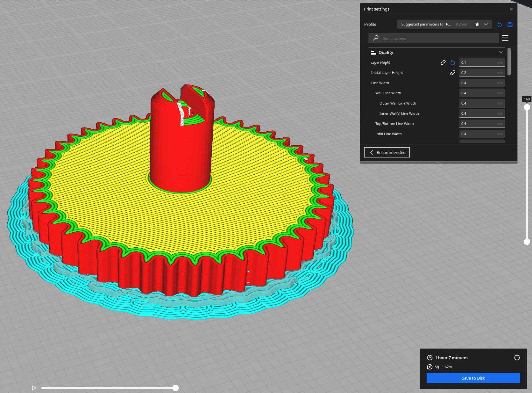Image resolution: width=532 pixels, height=393 pixels.
Task: Click the link icon beside Layer Height
Action: [x=443, y=62]
